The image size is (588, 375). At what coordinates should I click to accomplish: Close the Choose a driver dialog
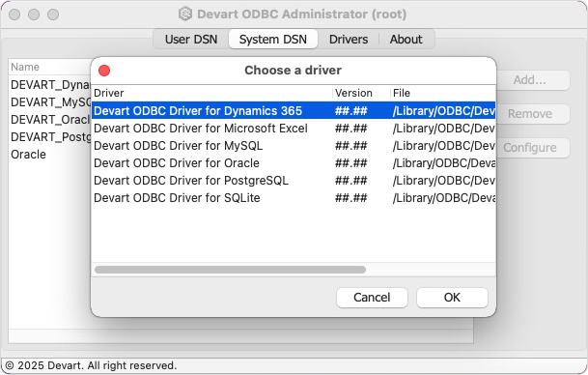point(104,71)
